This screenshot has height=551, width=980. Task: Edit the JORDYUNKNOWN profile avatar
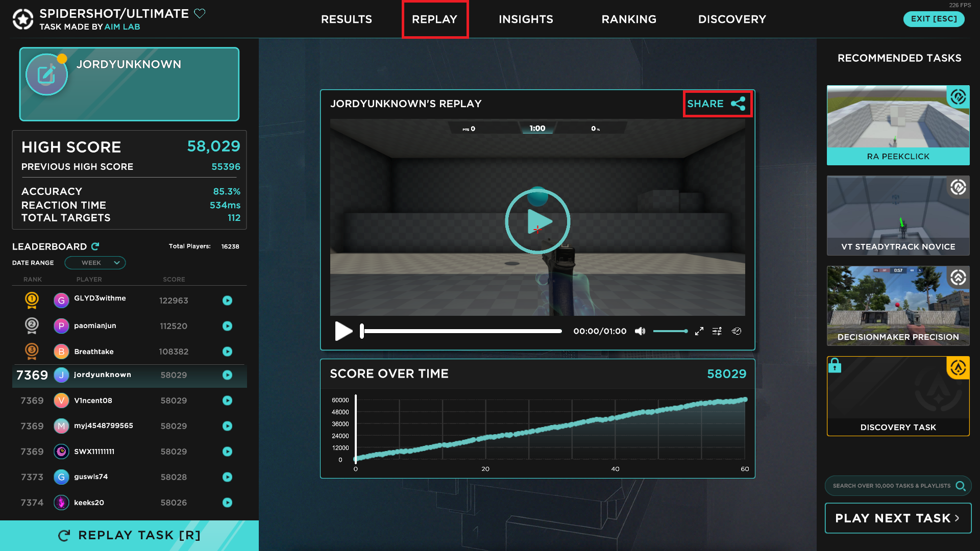click(x=46, y=75)
